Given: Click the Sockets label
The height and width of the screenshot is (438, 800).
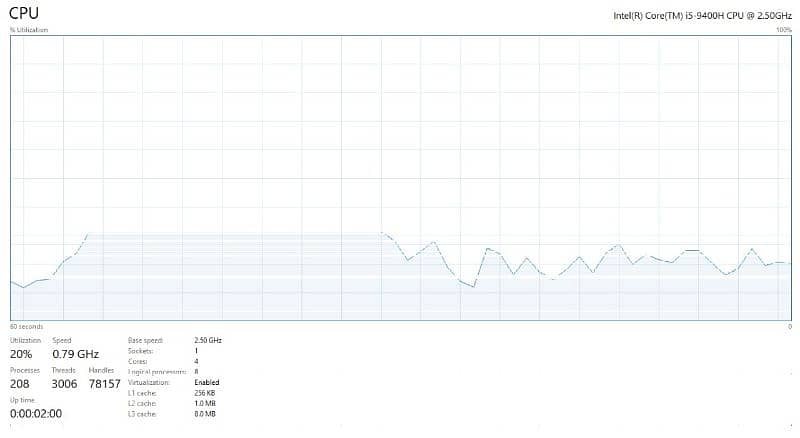Looking at the screenshot, I should [141, 351].
